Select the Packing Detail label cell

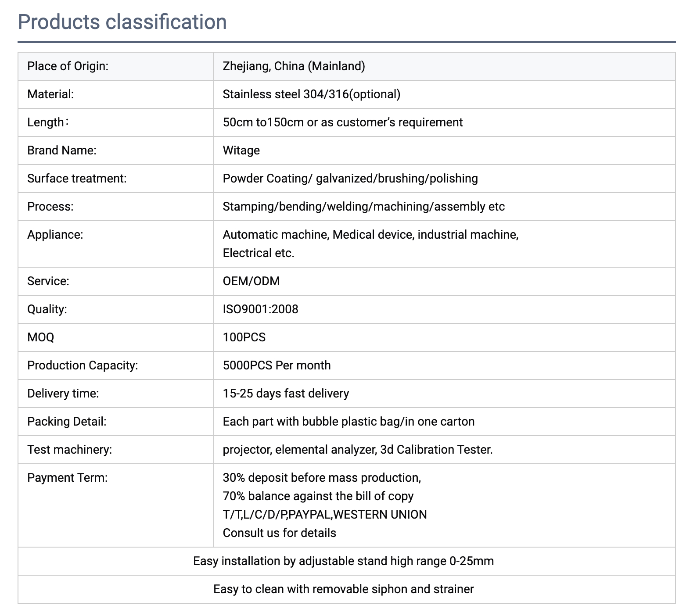tap(116, 422)
